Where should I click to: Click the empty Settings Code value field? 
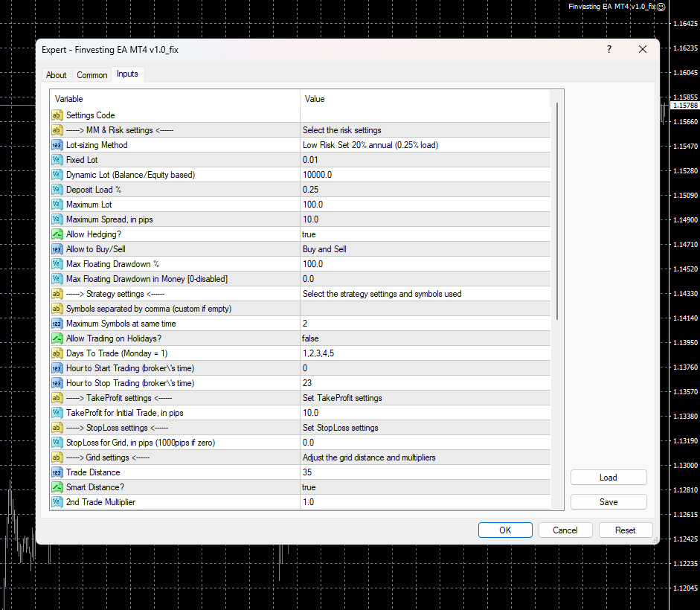click(x=426, y=115)
